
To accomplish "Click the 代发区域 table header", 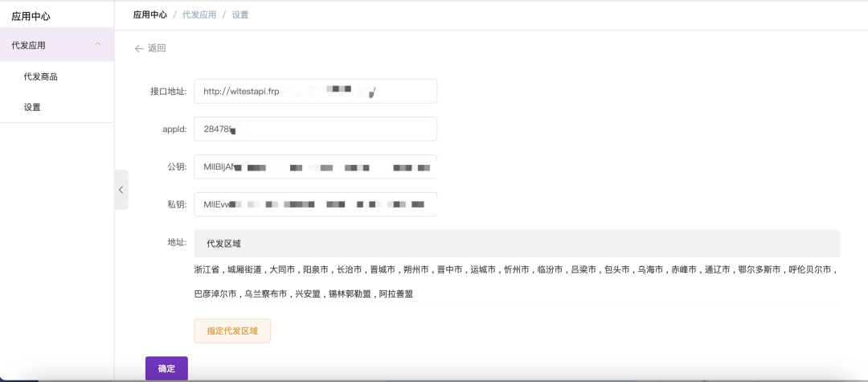I will tap(517, 244).
